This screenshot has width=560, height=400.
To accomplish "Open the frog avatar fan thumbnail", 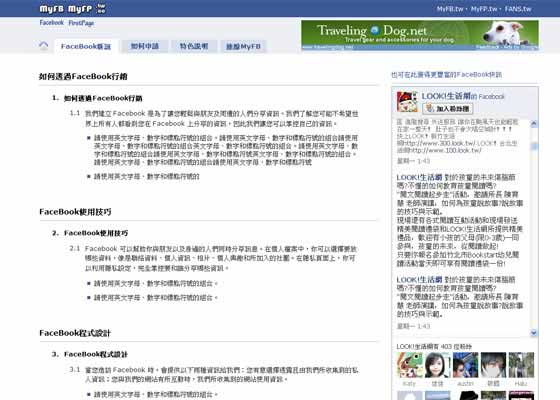I will click(x=409, y=365).
